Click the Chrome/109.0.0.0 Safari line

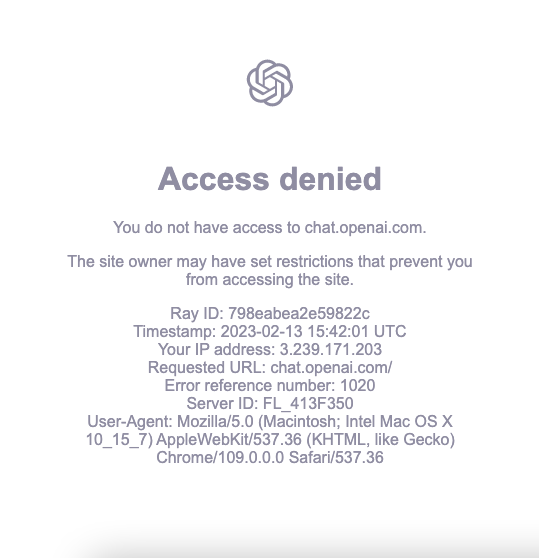pos(270,457)
